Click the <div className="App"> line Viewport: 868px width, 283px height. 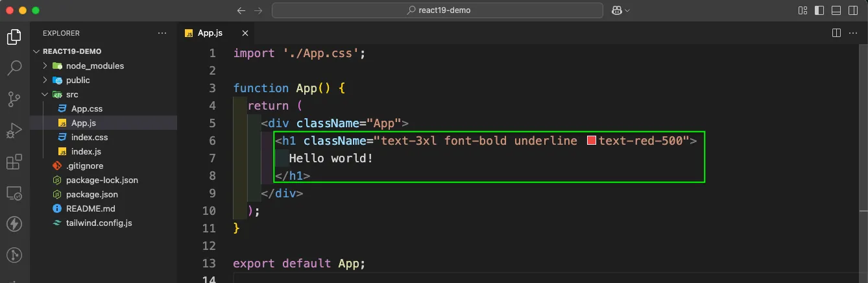tap(335, 123)
